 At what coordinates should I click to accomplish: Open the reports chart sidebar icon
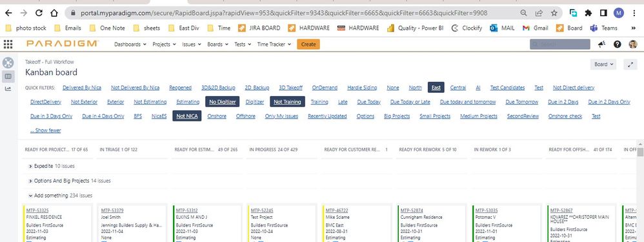tap(8, 89)
